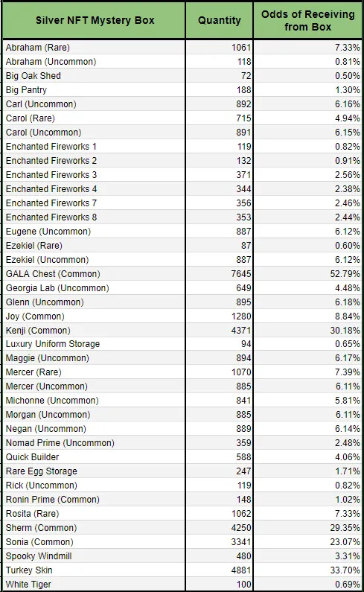Screen dimensions: 364x592
Task: Click the 30.18% odds cell
Action: pos(307,331)
